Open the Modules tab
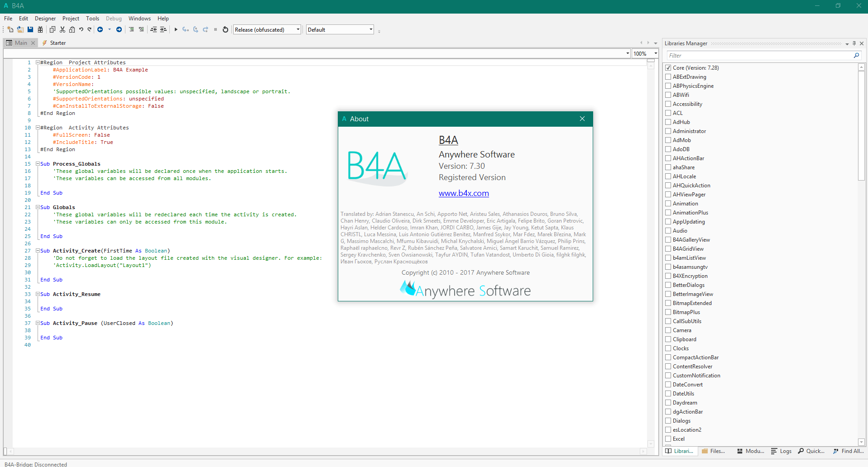868x467 pixels. point(751,451)
